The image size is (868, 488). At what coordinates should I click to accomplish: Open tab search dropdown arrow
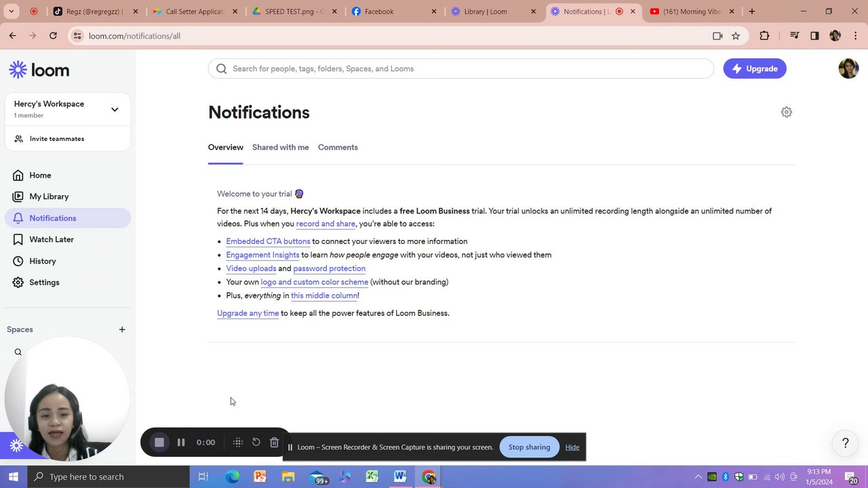pyautogui.click(x=11, y=12)
